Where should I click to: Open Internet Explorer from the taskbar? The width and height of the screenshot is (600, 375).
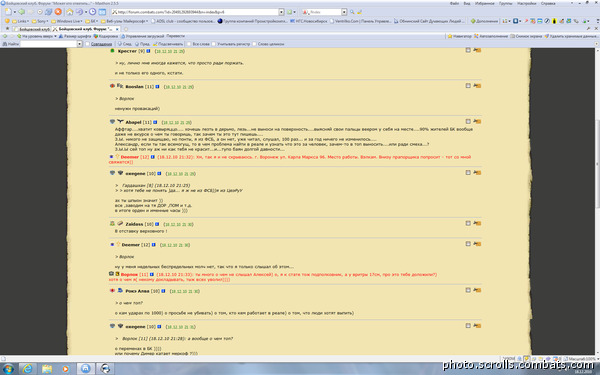click(x=28, y=368)
